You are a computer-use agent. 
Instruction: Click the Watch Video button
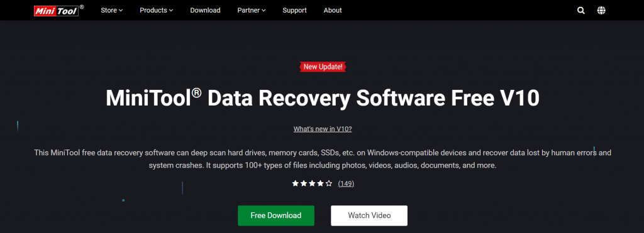click(369, 215)
